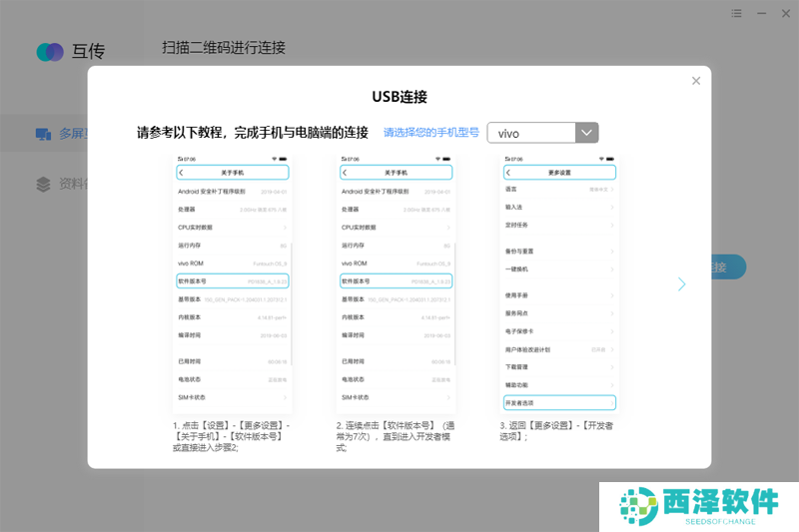Click step 3 instruction text 返回【更多设置】
The width and height of the screenshot is (799, 532).
pos(556,431)
